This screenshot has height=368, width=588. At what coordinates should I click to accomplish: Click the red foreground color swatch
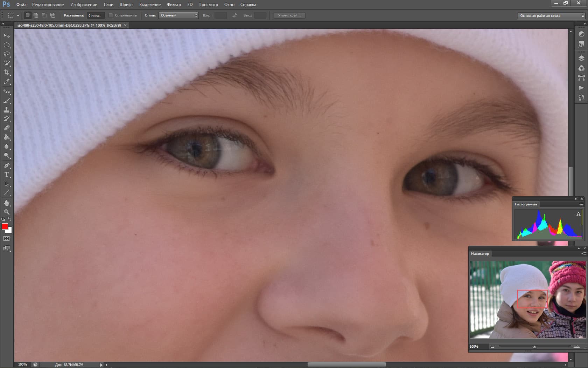(5, 226)
